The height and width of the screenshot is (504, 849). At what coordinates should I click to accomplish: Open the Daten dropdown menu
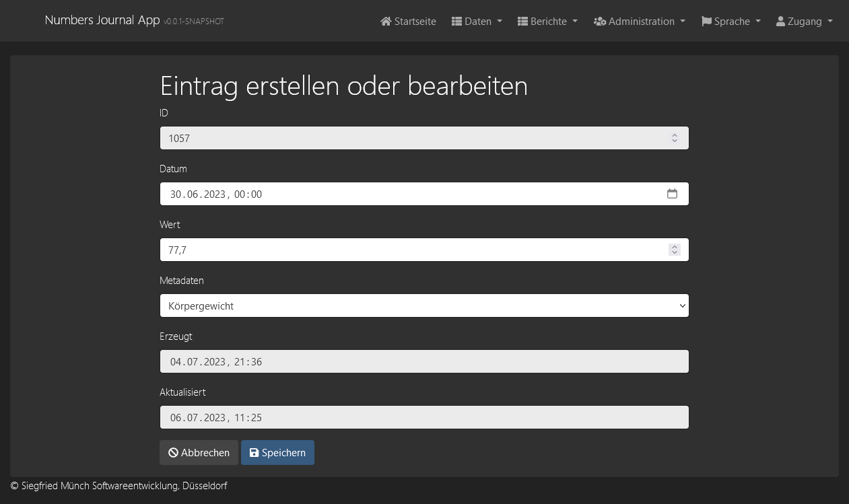[477, 22]
